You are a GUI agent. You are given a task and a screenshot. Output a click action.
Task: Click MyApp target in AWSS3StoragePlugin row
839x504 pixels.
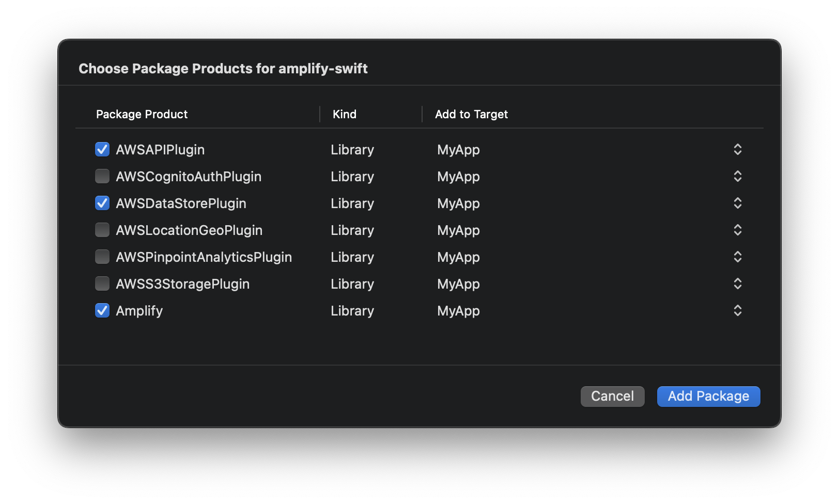pyautogui.click(x=458, y=284)
